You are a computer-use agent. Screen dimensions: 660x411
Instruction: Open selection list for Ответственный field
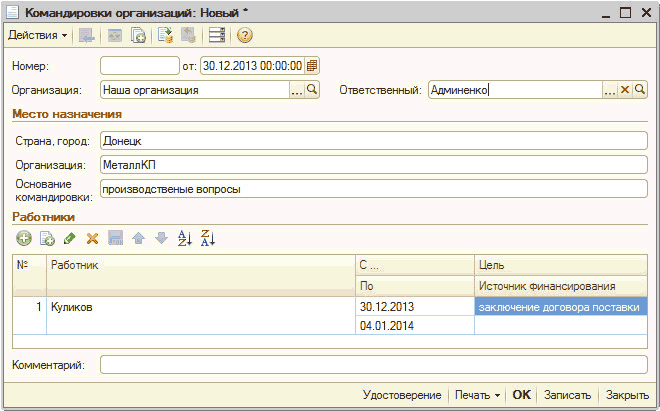(610, 90)
